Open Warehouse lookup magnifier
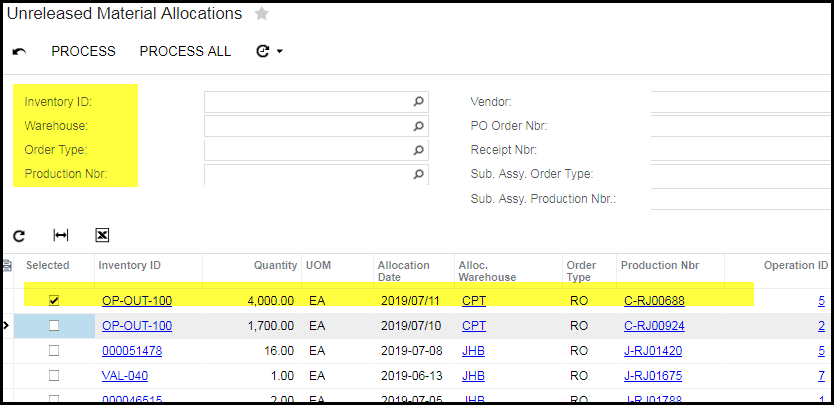Image resolution: width=834 pixels, height=405 pixels. click(x=419, y=126)
